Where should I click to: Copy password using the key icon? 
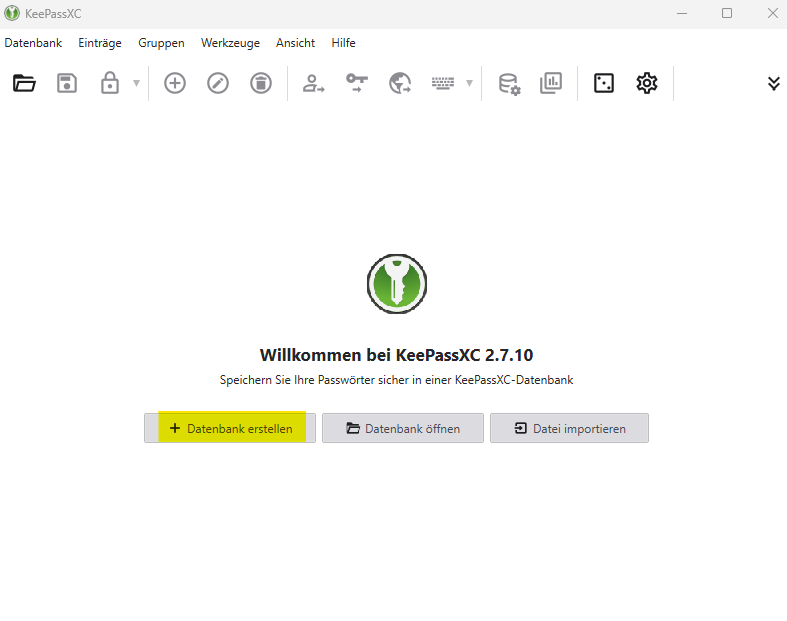[x=357, y=83]
